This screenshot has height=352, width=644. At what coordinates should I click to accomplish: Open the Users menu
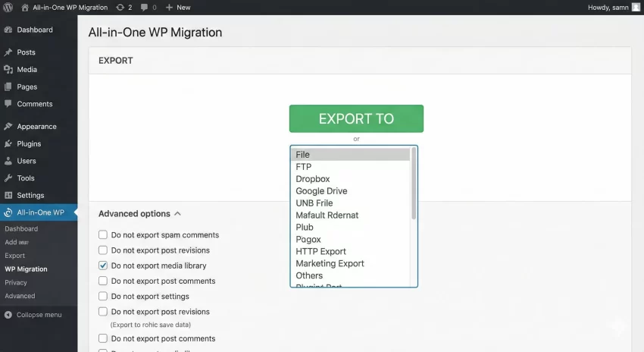pyautogui.click(x=27, y=161)
